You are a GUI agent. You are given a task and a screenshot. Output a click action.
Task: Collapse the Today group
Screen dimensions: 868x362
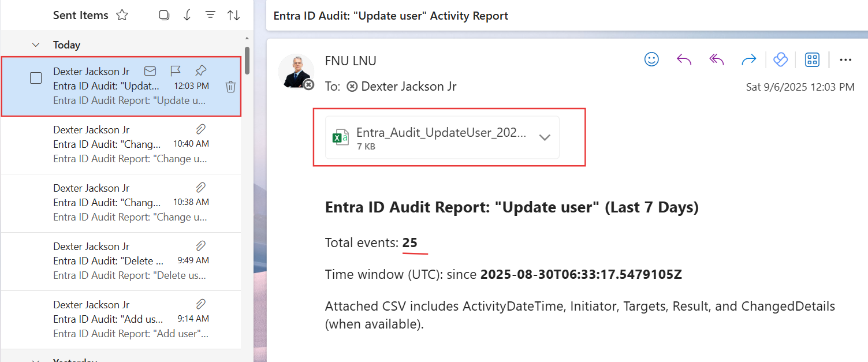36,45
